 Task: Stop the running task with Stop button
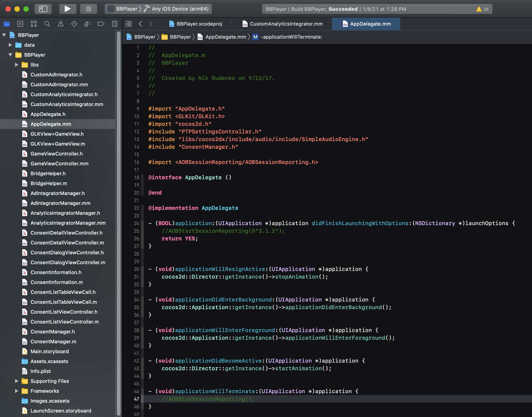(x=88, y=9)
